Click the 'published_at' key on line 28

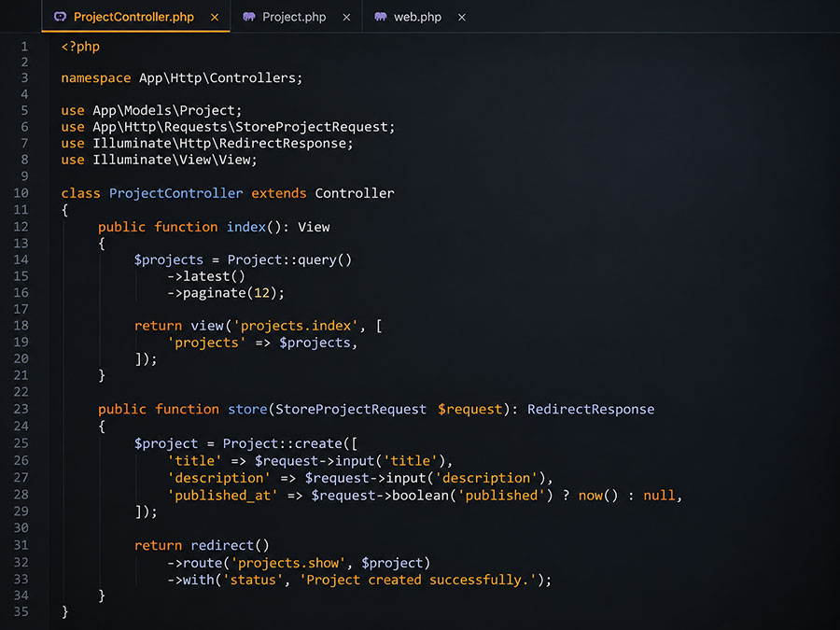pos(222,496)
